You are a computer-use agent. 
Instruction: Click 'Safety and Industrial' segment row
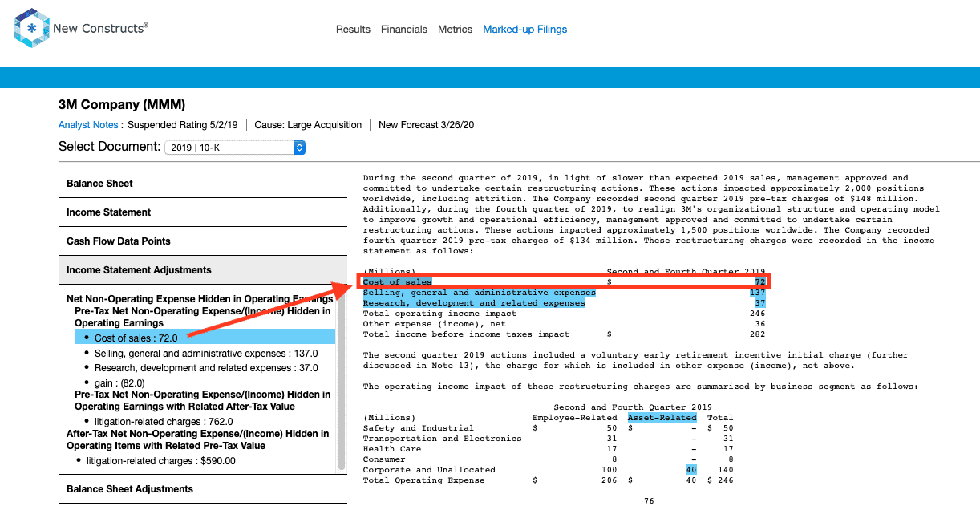click(x=548, y=428)
